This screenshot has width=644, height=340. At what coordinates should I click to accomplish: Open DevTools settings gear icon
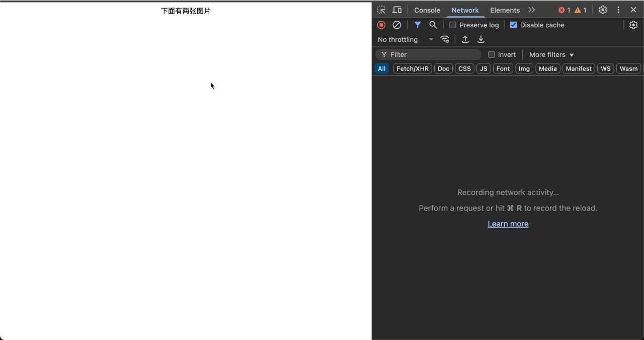pyautogui.click(x=603, y=10)
